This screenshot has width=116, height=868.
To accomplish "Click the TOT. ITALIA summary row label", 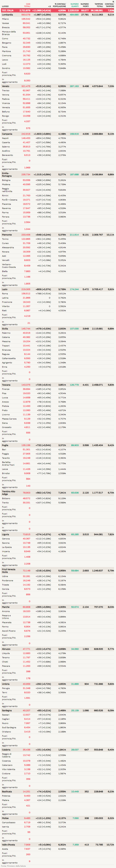I will tap(8, 10).
